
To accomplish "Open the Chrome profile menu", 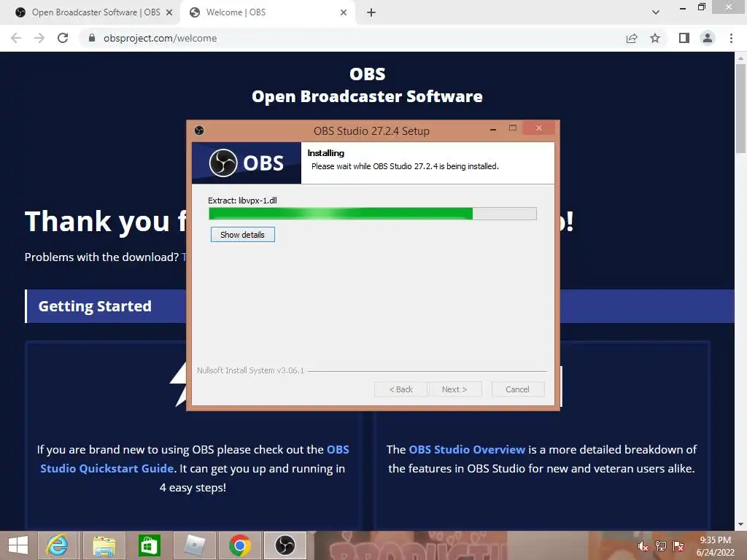I will 708,38.
